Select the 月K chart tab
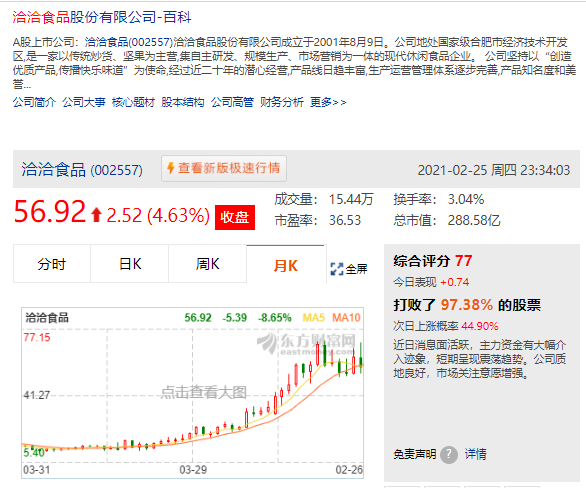Viewport: 586px width, 488px height. 286,265
